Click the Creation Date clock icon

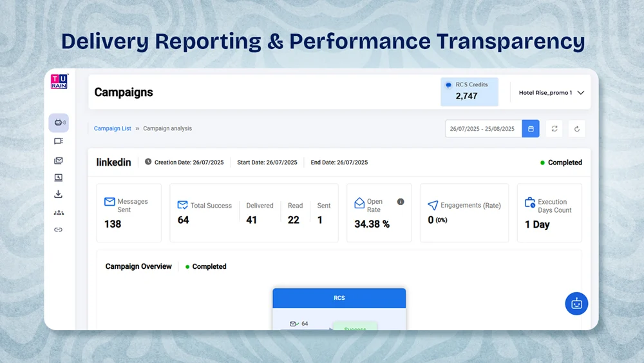pyautogui.click(x=148, y=162)
